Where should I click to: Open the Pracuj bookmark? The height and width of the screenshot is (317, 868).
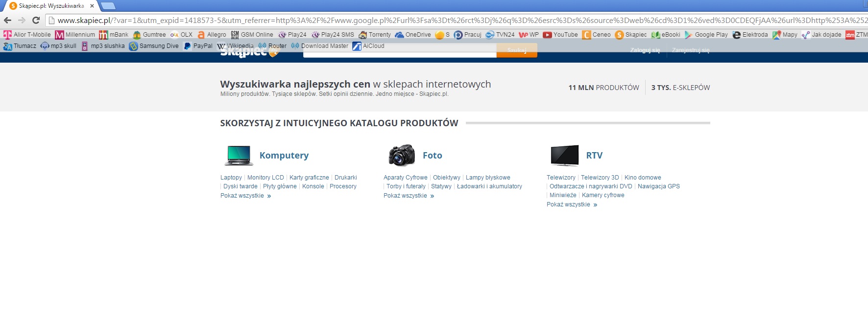(468, 35)
